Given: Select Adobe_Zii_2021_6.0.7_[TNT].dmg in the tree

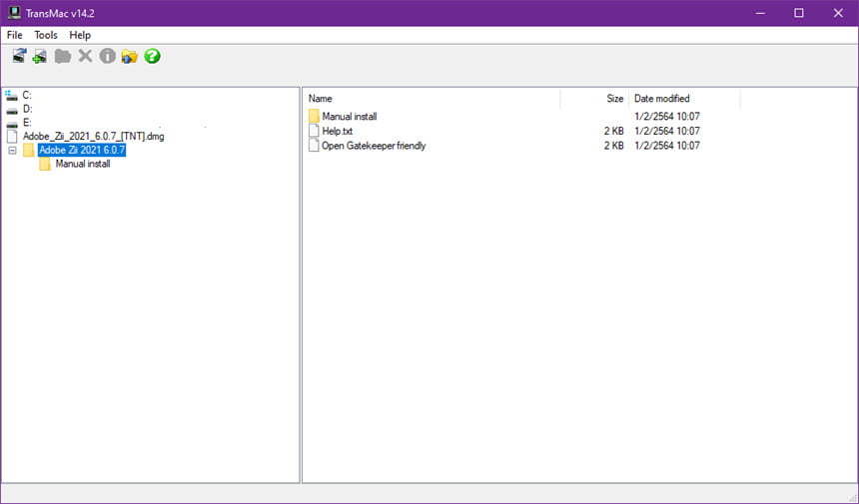Looking at the screenshot, I should pyautogui.click(x=94, y=137).
